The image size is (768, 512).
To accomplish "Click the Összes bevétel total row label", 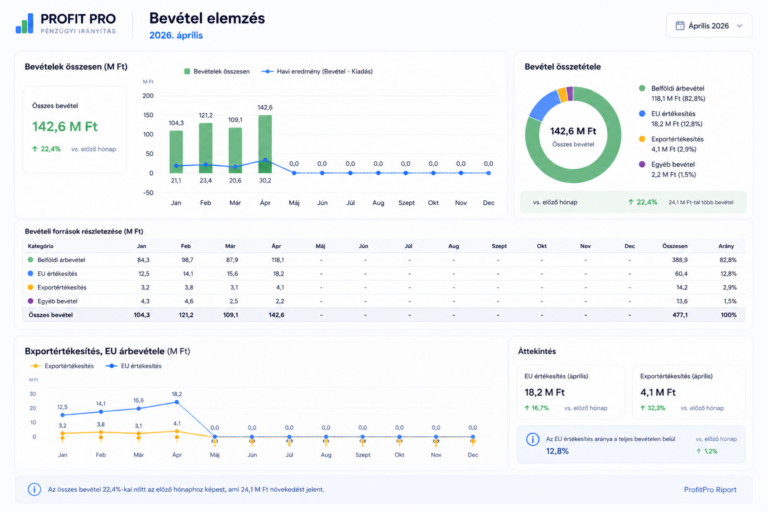I will [50, 315].
